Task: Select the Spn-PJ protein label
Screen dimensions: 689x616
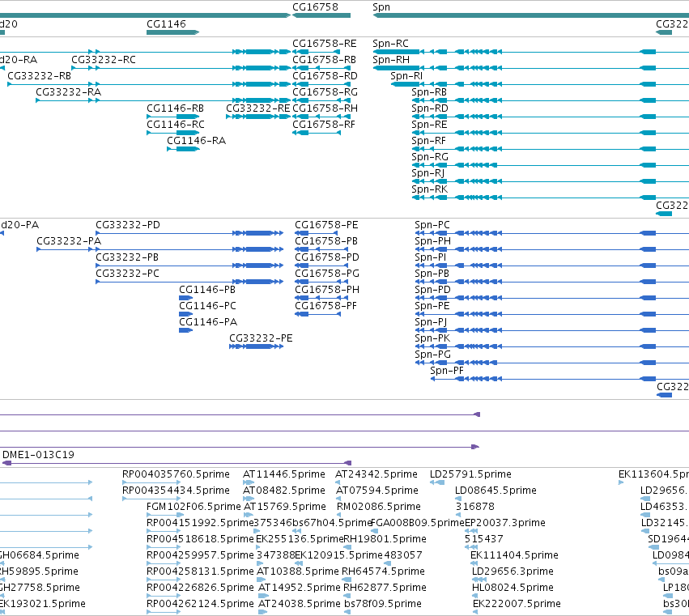Action: tap(431, 322)
